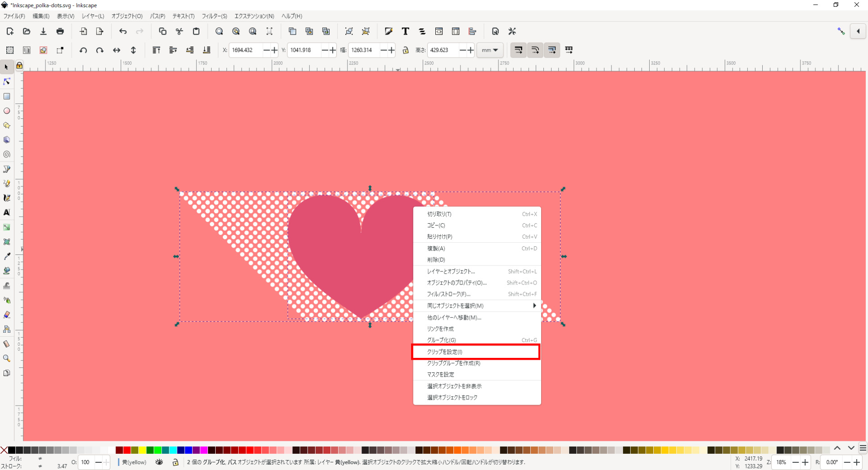Select the Spiral tool
868x470 pixels.
[7, 154]
